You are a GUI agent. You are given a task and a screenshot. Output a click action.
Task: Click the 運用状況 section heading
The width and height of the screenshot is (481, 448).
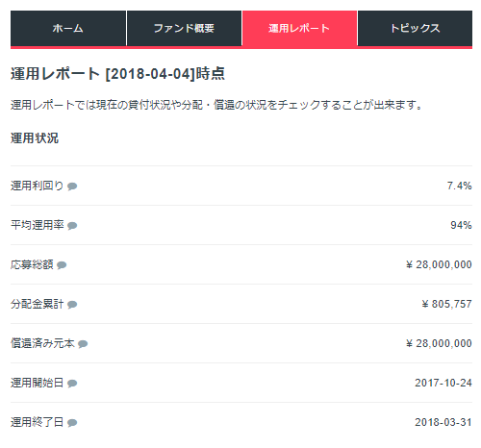tap(35, 138)
